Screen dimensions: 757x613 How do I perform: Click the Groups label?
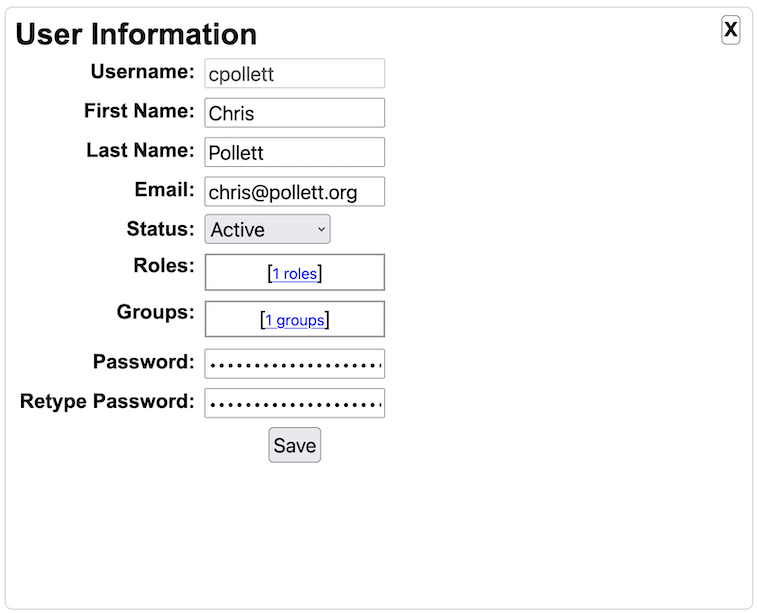155,312
